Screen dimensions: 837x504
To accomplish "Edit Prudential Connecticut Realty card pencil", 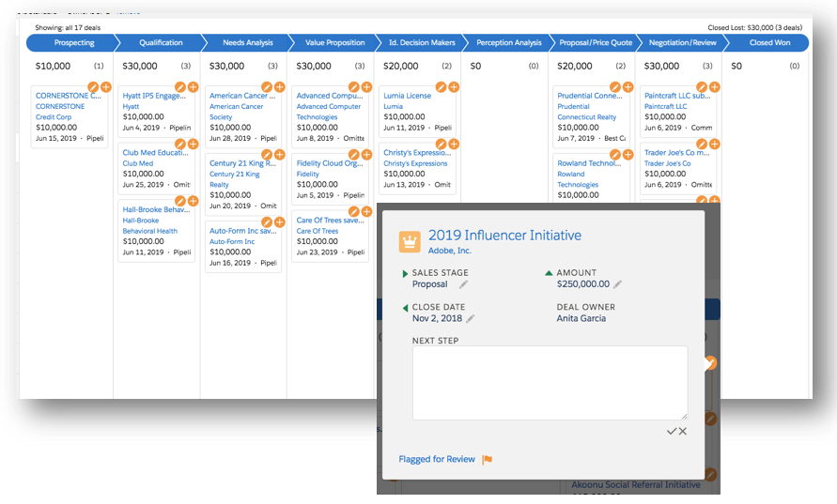I will click(x=614, y=87).
